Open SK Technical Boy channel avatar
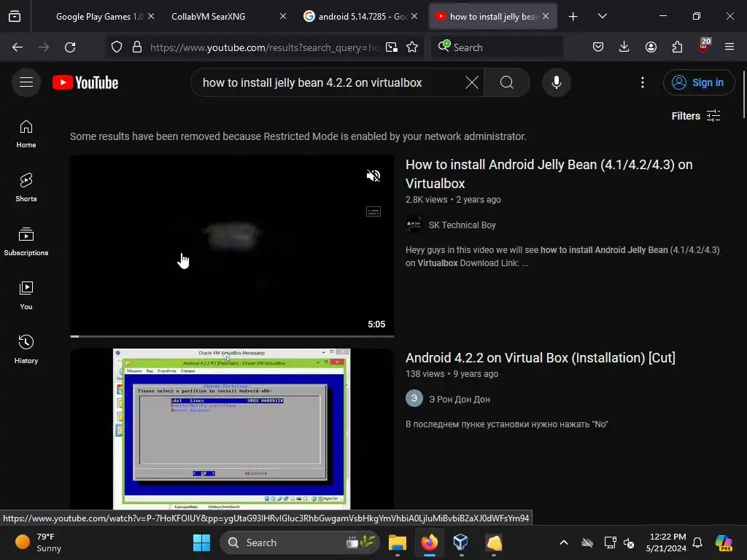The height and width of the screenshot is (560, 747). point(414,225)
